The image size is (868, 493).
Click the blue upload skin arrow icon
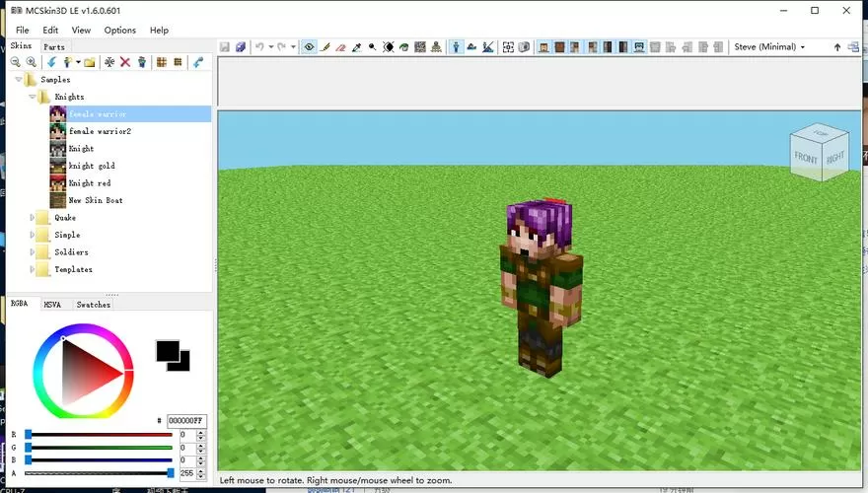click(x=198, y=62)
